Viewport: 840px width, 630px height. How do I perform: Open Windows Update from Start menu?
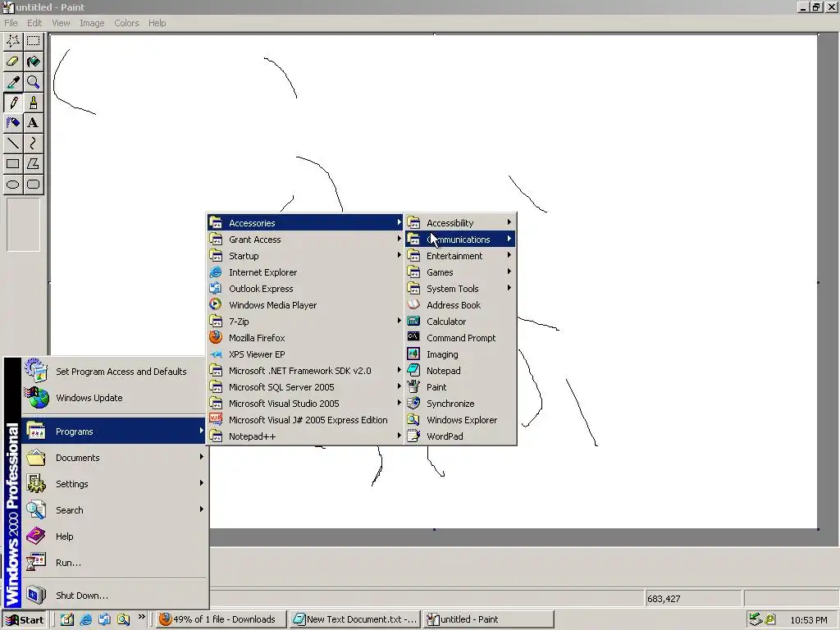pos(114,398)
